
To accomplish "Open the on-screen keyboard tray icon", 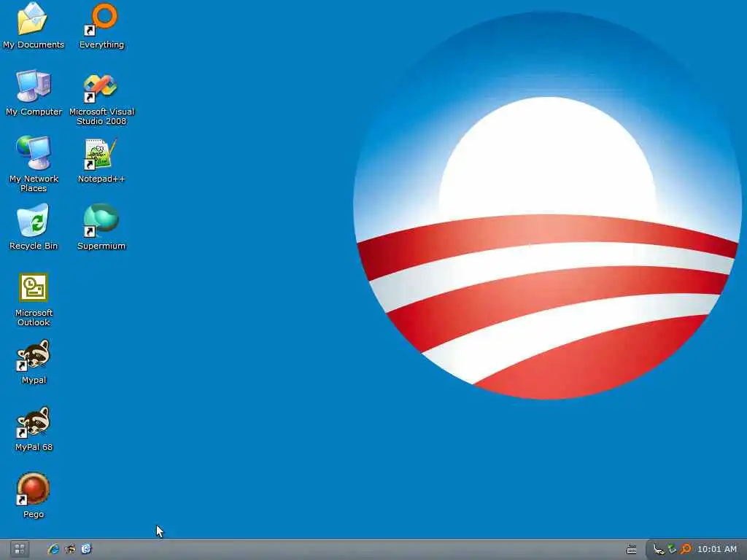I will click(632, 550).
